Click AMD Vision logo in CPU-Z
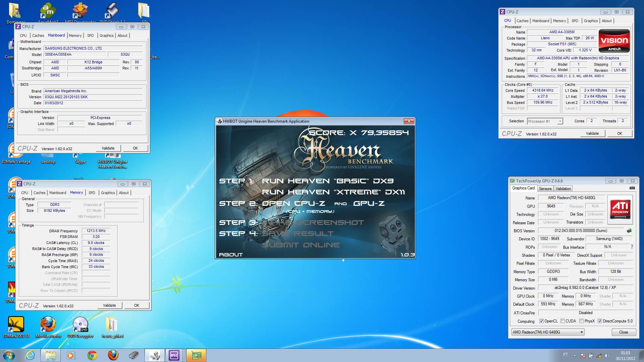This screenshot has width=644, height=362. 614,41
